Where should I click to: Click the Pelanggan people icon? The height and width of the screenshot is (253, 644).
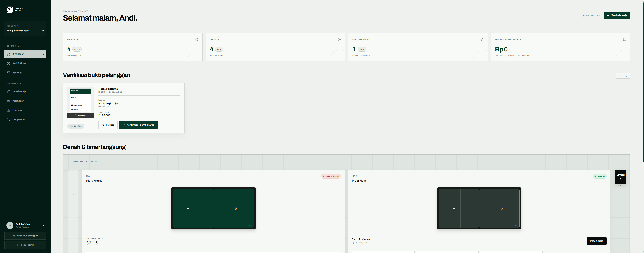click(8, 101)
